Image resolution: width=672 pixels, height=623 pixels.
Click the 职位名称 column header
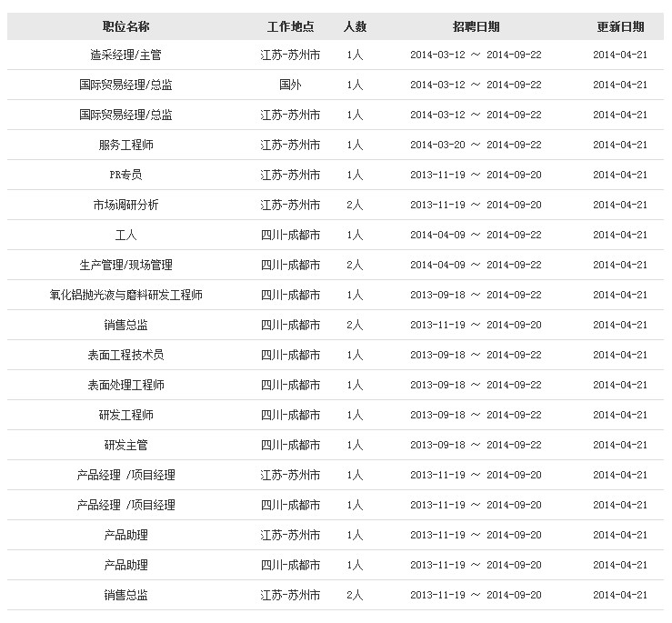point(125,26)
